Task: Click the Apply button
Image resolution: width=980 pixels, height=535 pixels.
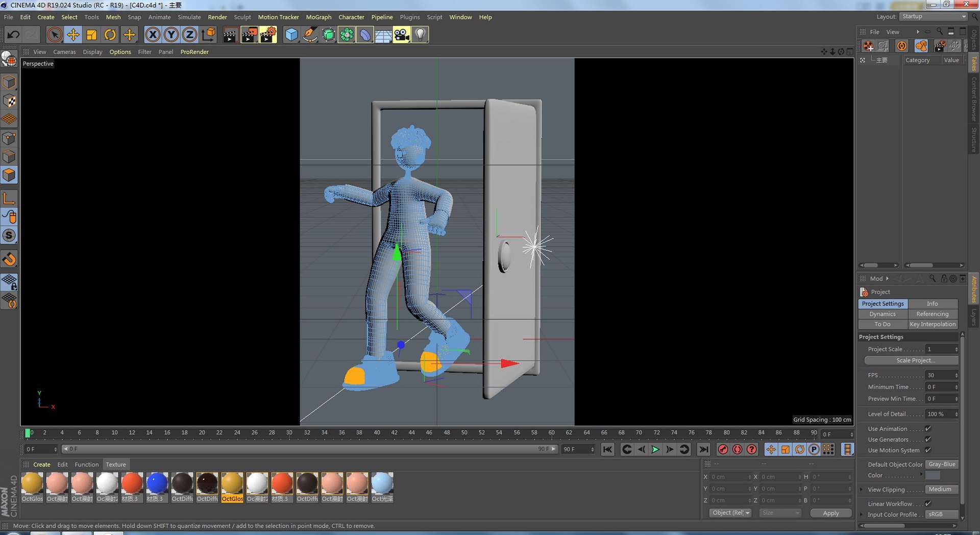Action: [x=831, y=513]
